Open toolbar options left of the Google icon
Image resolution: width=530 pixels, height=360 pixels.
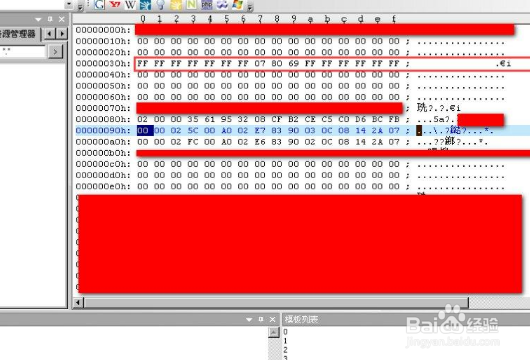pyautogui.click(x=80, y=6)
